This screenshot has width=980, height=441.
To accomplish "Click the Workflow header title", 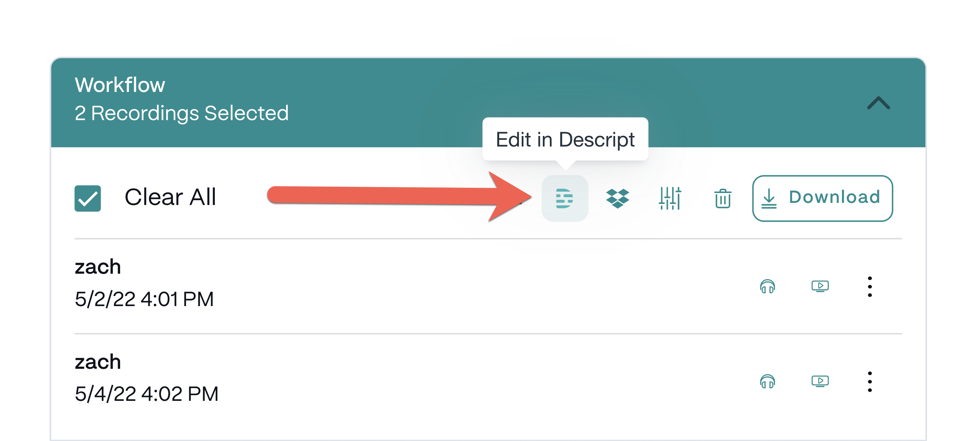I will pyautogui.click(x=120, y=85).
